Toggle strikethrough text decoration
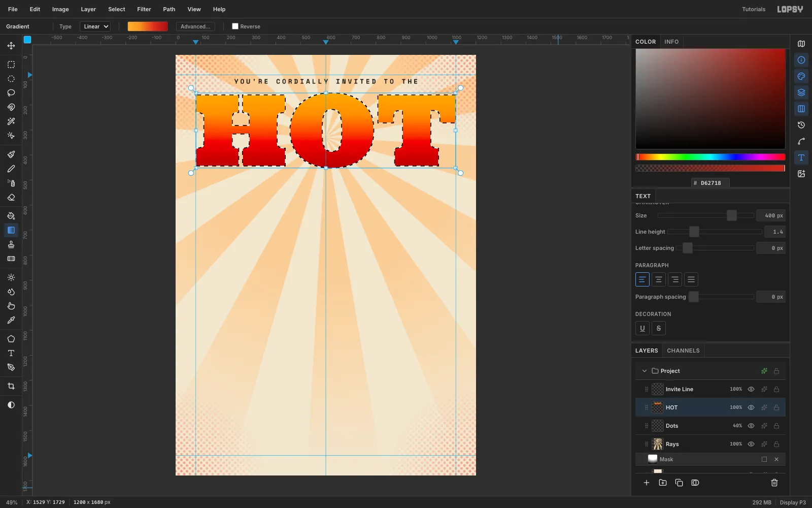The height and width of the screenshot is (508, 812). [659, 328]
